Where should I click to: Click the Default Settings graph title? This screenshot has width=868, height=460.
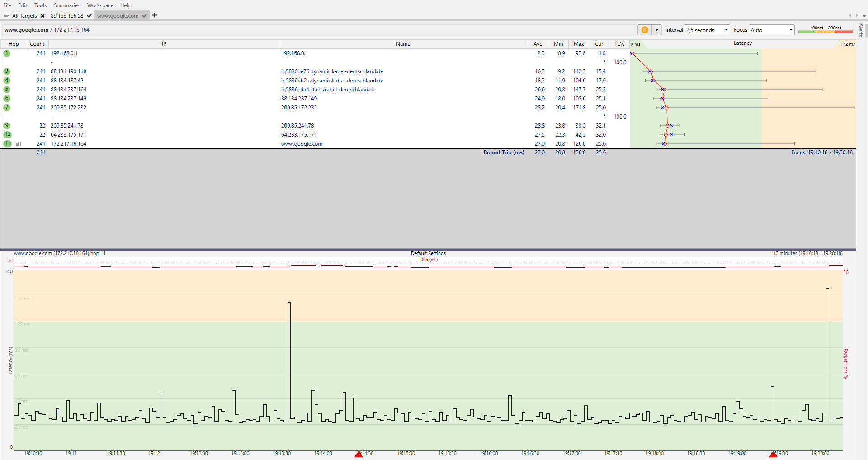[x=428, y=253]
